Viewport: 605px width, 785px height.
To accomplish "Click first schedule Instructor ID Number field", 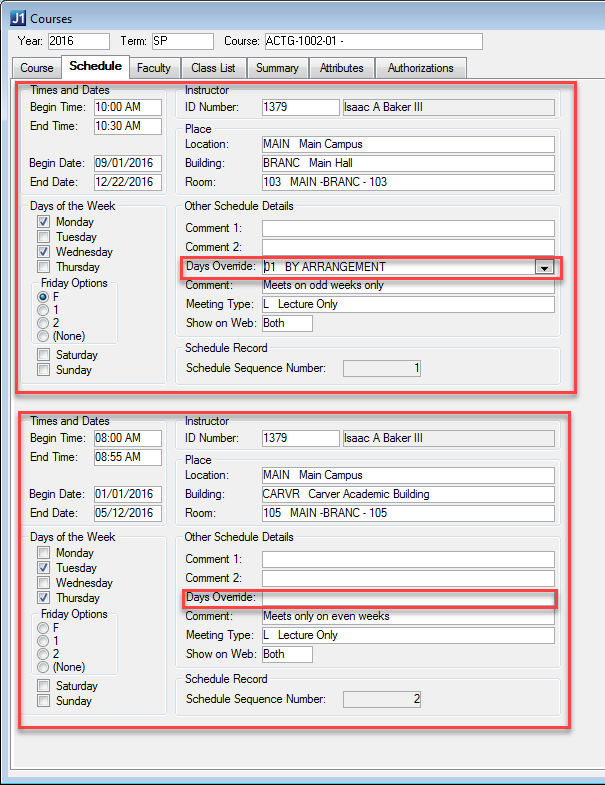I will pyautogui.click(x=300, y=107).
